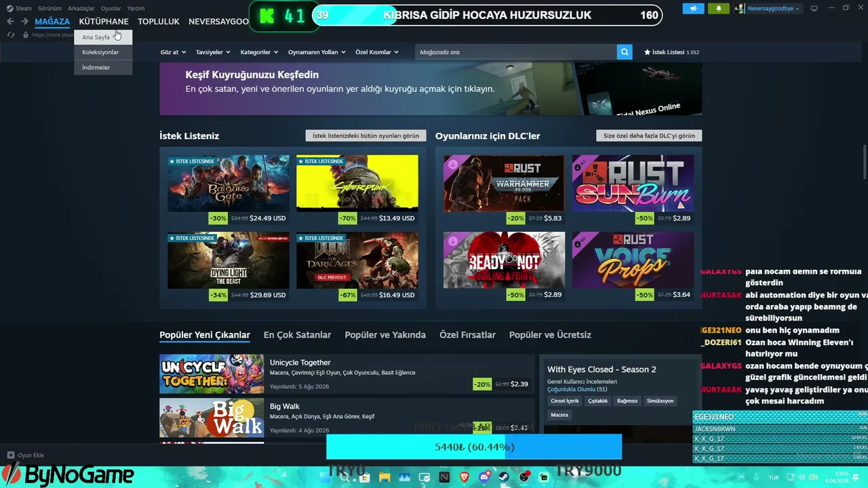Select the Popüler Yeni Çıkanlar tab

(205, 335)
